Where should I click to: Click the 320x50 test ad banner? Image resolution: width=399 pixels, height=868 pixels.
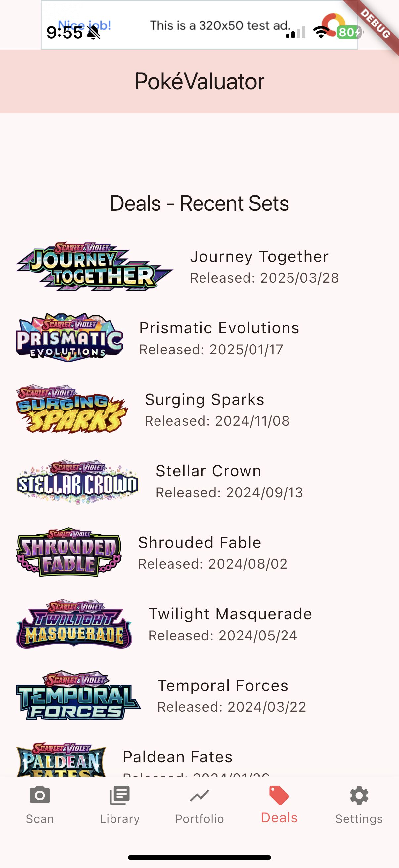[x=199, y=25]
